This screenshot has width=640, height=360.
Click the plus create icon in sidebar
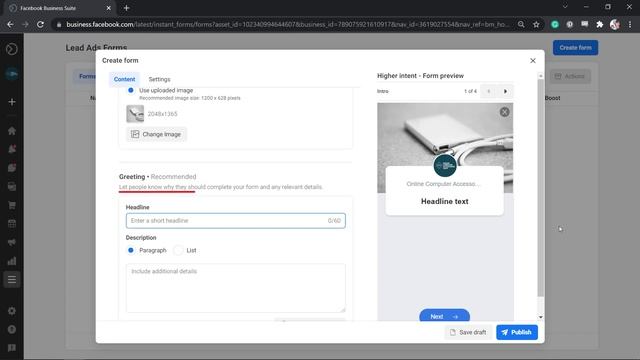[12, 102]
